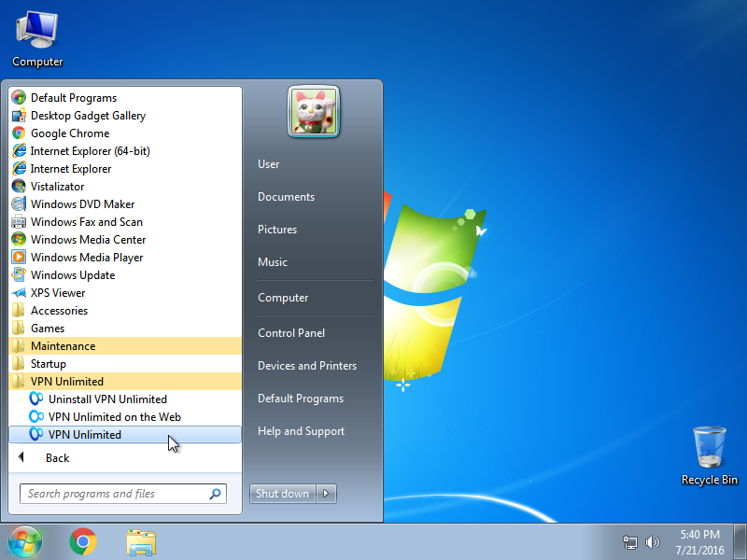Launch XPS Viewer

coord(125,293)
